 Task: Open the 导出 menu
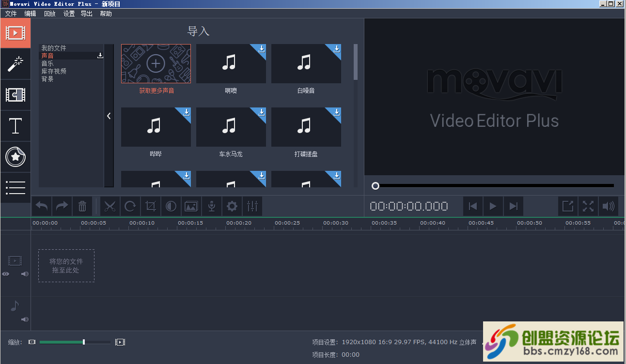point(86,14)
